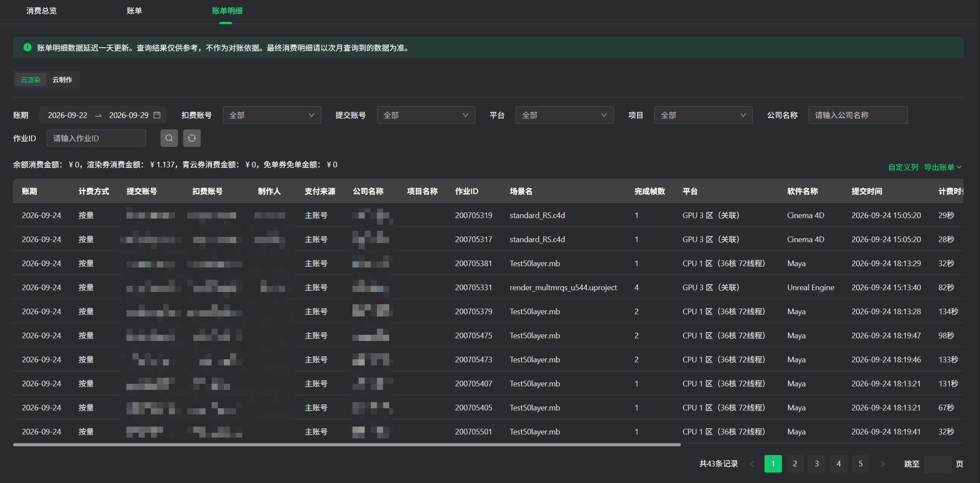This screenshot has width=980, height=483.
Task: Go to page 4
Action: click(839, 464)
